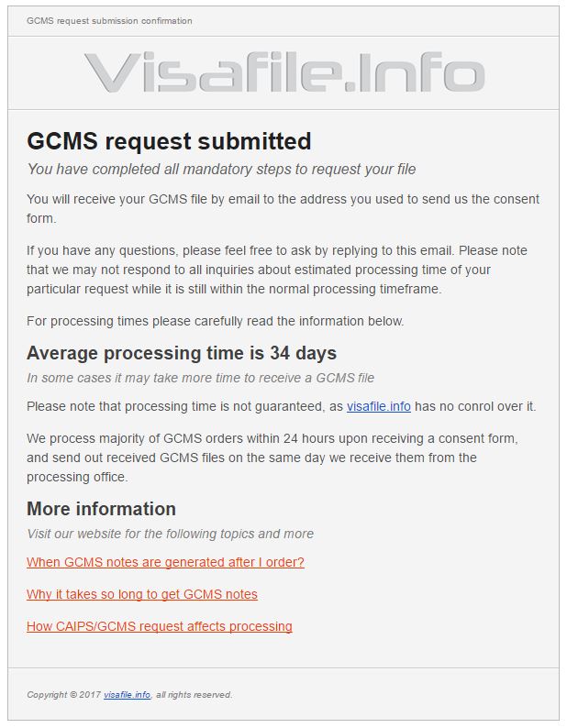Click the paragraph about replying to this email
This screenshot has width=567, height=728.
click(276, 270)
